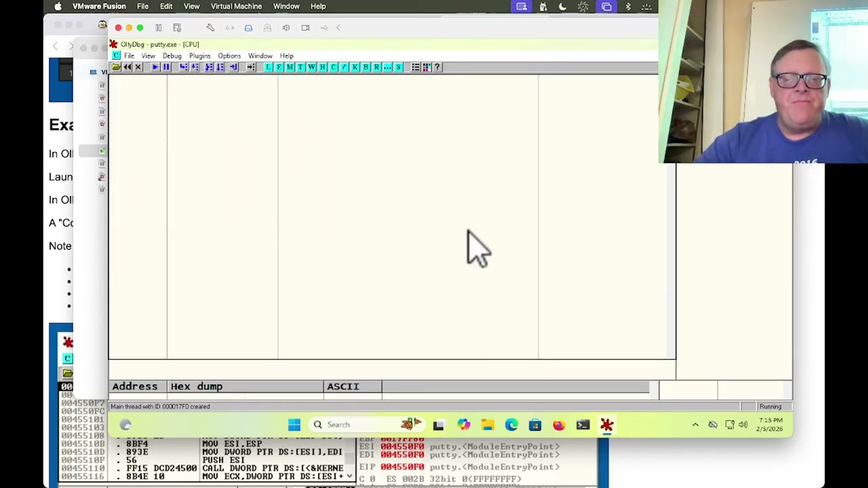The width and height of the screenshot is (868, 488).
Task: Restart the program with the rewind icon
Action: [x=127, y=67]
